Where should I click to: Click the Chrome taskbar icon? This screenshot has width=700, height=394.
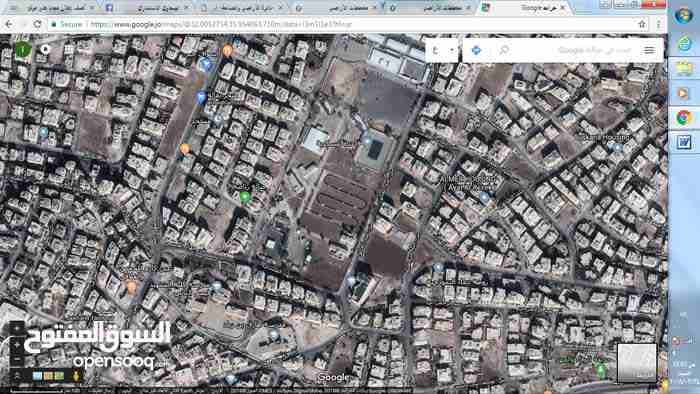point(683,118)
